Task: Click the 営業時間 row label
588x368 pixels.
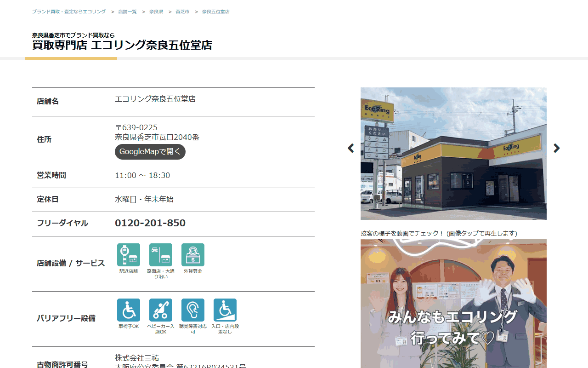Action: point(51,175)
